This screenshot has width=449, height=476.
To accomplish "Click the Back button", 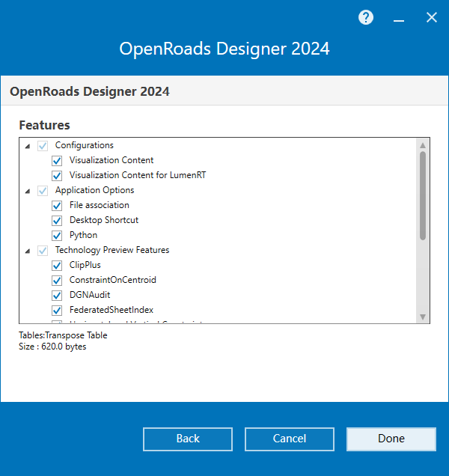I will tap(188, 439).
